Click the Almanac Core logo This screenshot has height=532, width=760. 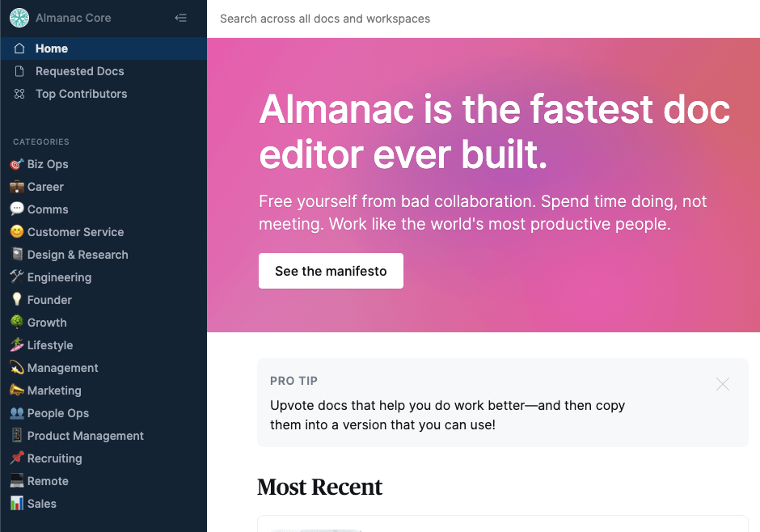19,18
